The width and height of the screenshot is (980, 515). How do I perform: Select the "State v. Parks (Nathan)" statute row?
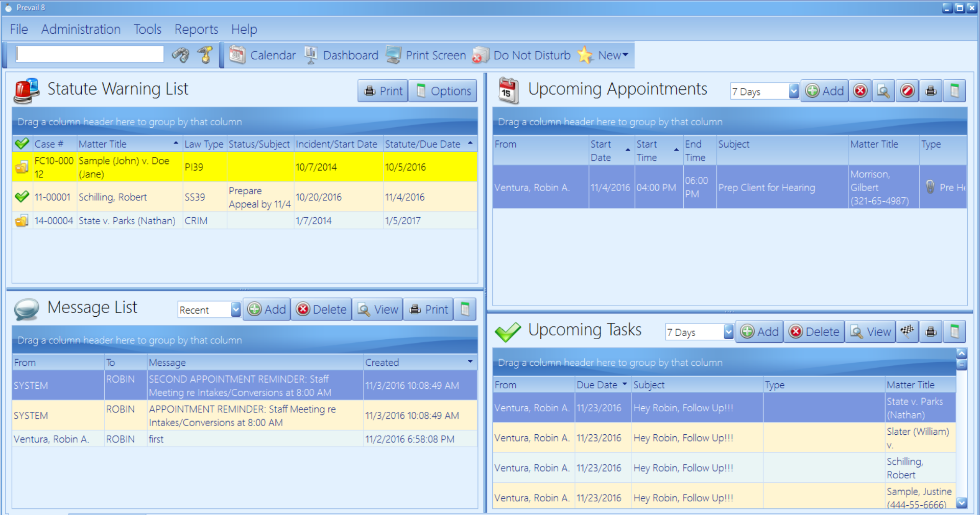tap(245, 221)
